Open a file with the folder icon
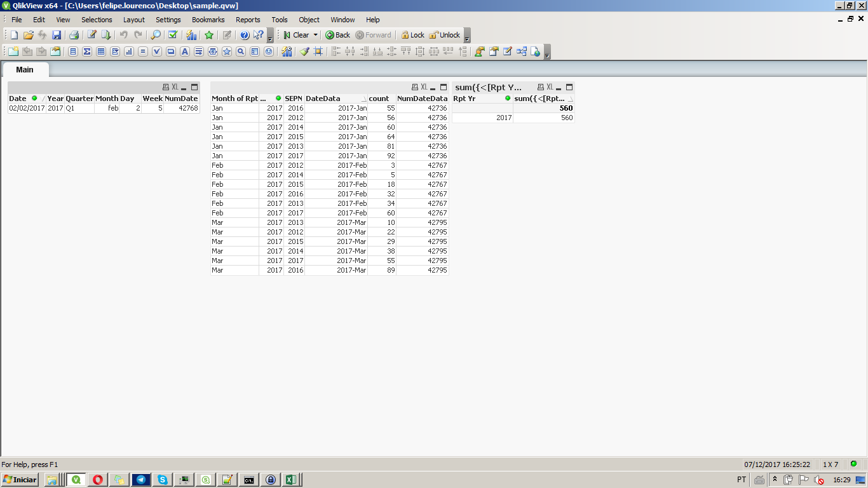 click(x=28, y=35)
